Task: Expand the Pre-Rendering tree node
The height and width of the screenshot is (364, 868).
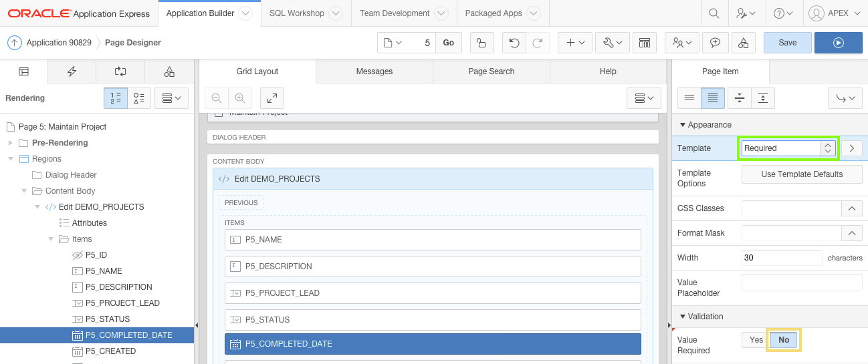Action: [11, 143]
